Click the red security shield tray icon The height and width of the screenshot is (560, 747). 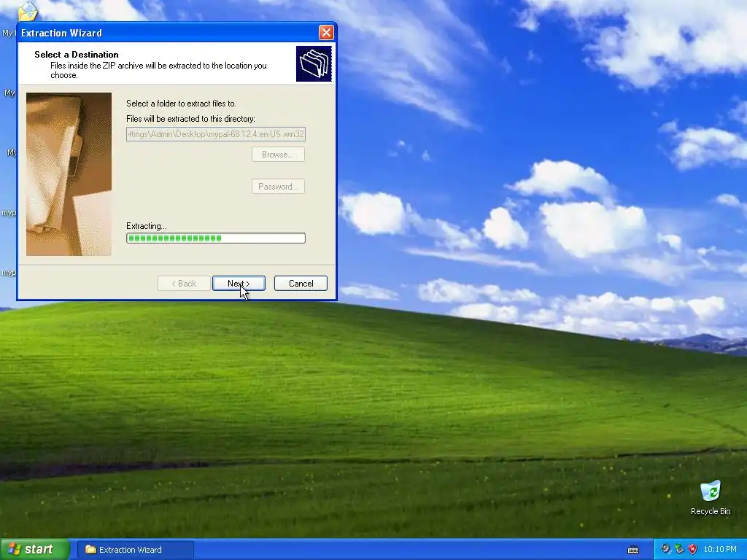point(693,550)
